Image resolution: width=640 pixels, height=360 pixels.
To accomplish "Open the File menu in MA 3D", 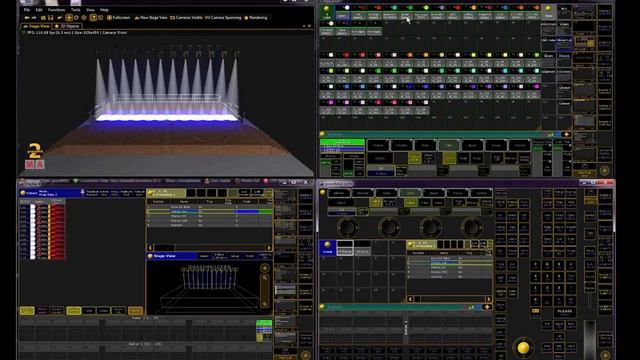I will point(27,10).
